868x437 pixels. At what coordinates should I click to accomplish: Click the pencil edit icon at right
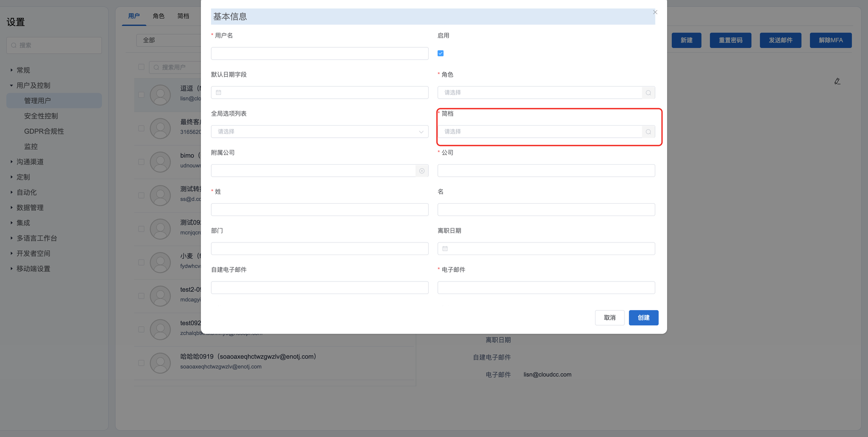coord(837,81)
